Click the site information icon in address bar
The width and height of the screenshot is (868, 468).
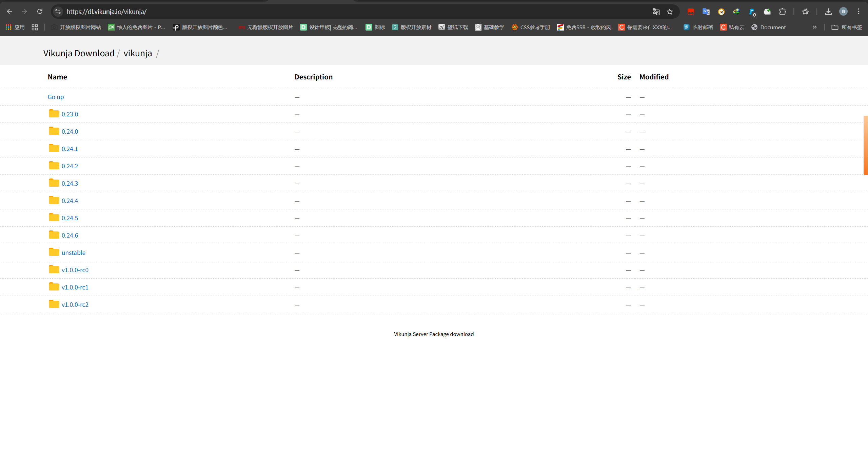coord(58,12)
